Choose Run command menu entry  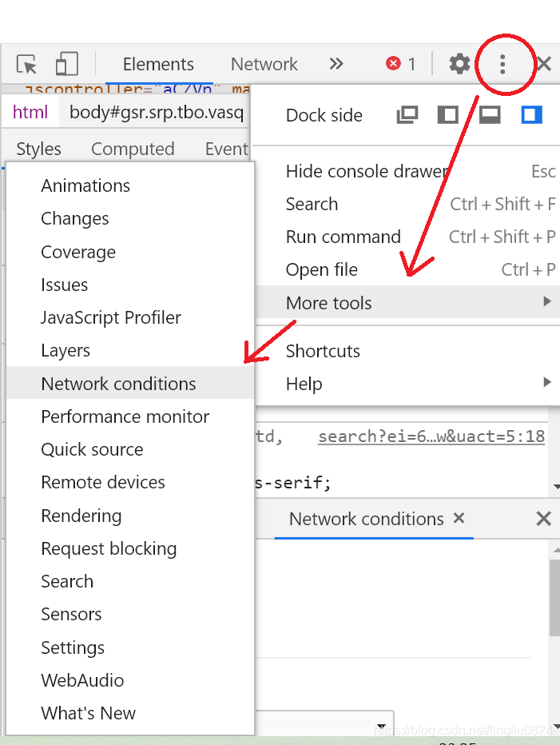click(407, 237)
